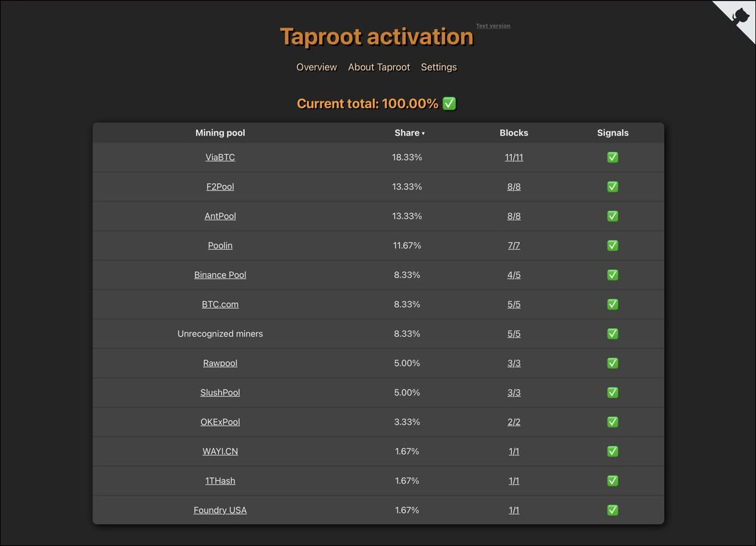The image size is (756, 546).
Task: Open the Settings page
Action: click(x=438, y=67)
